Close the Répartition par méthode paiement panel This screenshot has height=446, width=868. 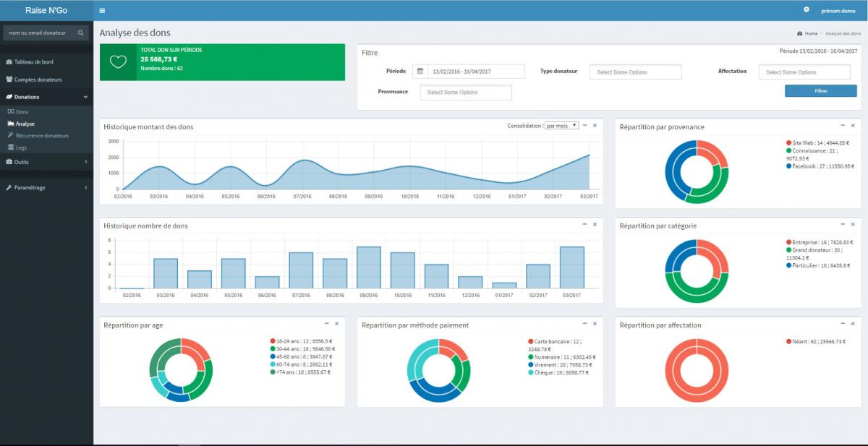tap(595, 323)
